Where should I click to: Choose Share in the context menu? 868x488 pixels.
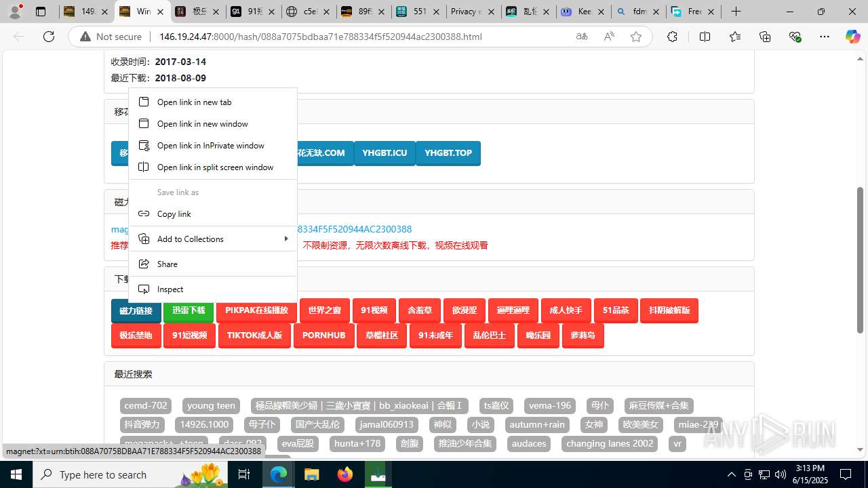(213, 264)
